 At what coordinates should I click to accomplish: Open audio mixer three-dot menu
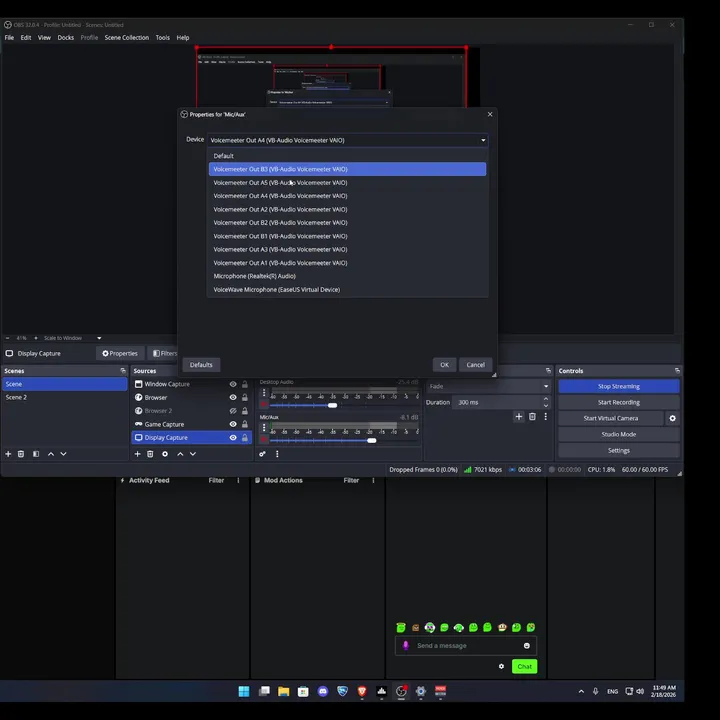(277, 454)
